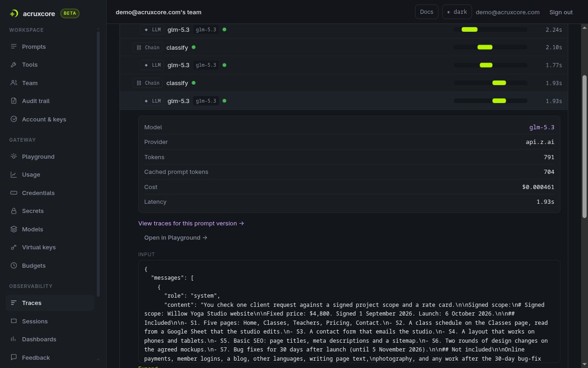Viewport: 588px width, 368px height.
Task: Expand the classify Chain row at 2.10s
Action: [344, 47]
